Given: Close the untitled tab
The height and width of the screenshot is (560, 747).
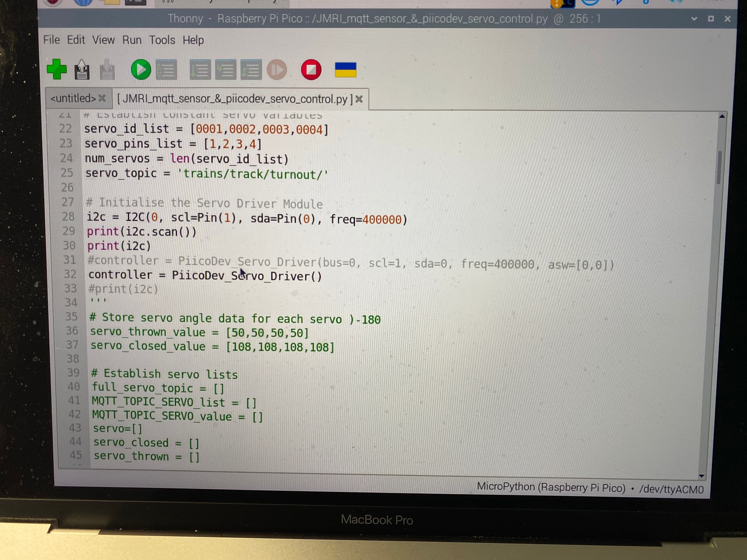Looking at the screenshot, I should [x=102, y=98].
